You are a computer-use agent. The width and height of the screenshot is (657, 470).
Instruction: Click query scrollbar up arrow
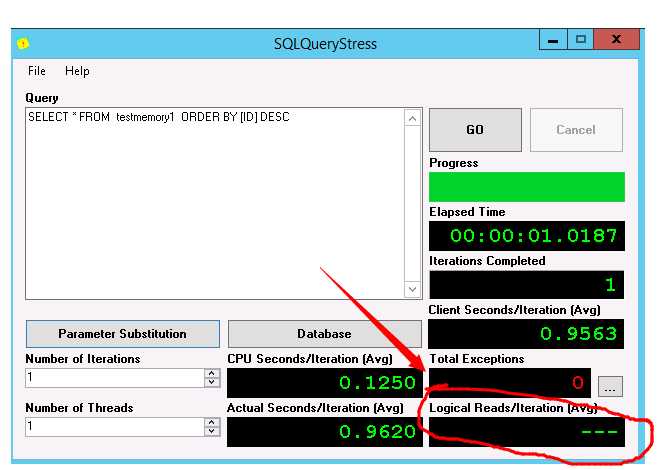(x=413, y=119)
